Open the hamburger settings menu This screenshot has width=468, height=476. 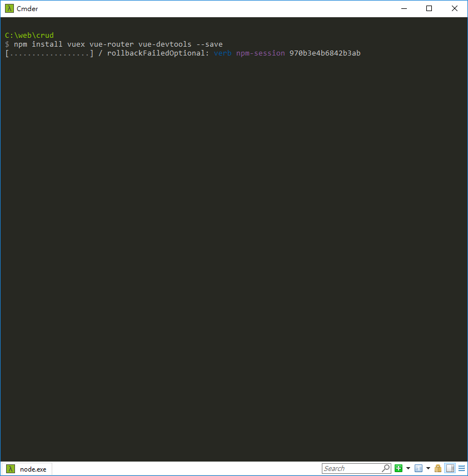[x=462, y=468]
